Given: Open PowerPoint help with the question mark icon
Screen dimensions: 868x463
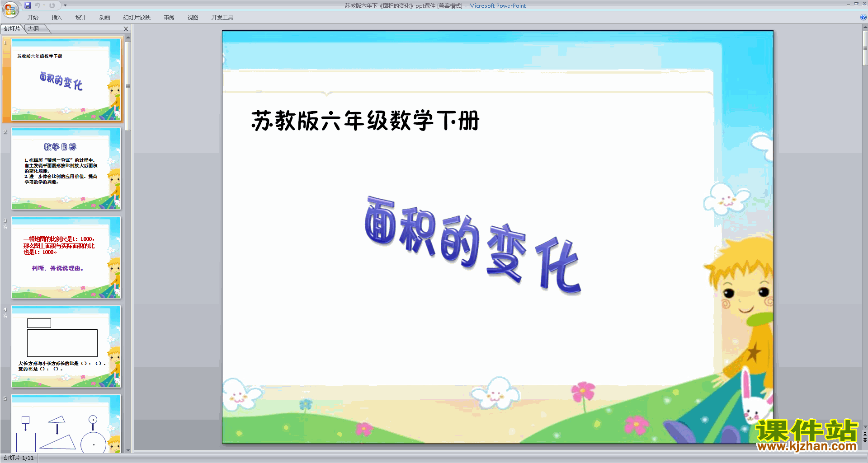Looking at the screenshot, I should 863,18.
